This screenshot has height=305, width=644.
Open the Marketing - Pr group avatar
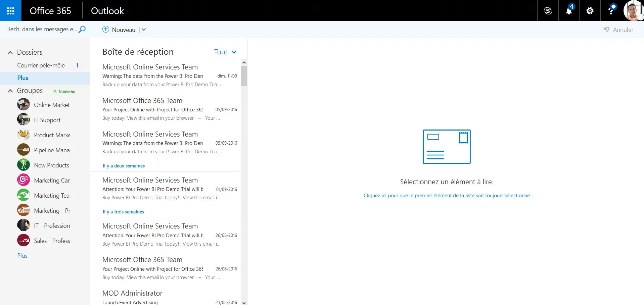click(24, 210)
